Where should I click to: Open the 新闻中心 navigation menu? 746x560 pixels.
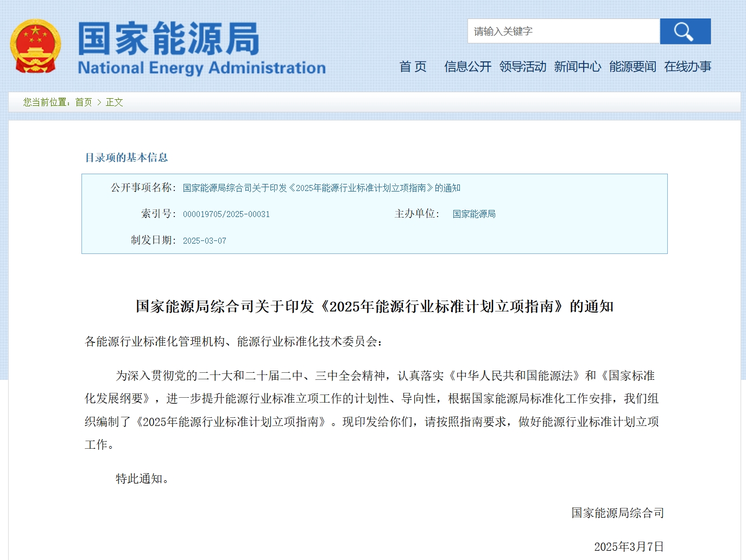[578, 66]
